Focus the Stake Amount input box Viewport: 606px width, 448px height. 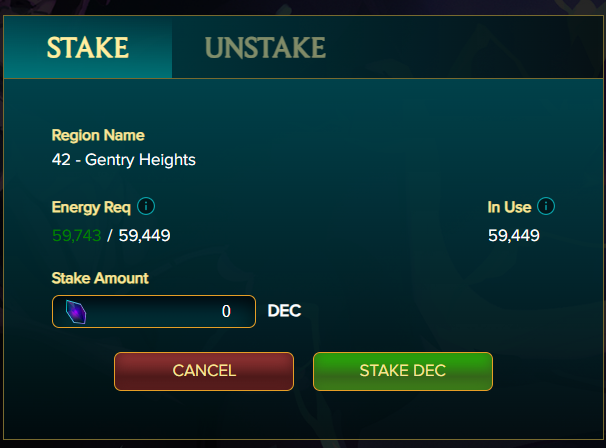click(154, 312)
